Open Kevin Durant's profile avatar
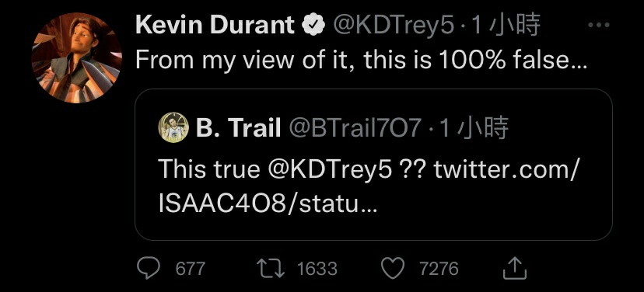The image size is (644, 292). (76, 57)
